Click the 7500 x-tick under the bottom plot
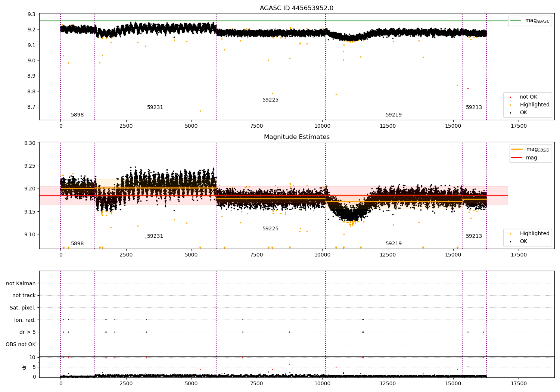The image size is (560, 392). (256, 384)
